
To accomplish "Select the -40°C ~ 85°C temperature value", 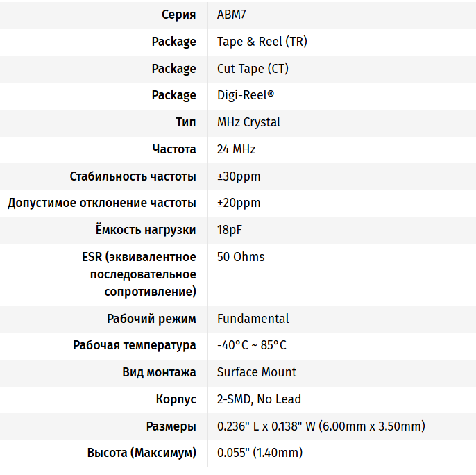I will click(251, 345).
